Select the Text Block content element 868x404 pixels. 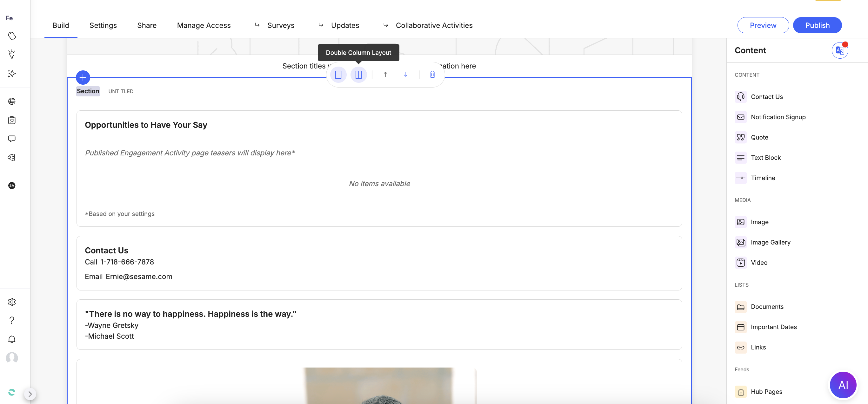(x=766, y=157)
